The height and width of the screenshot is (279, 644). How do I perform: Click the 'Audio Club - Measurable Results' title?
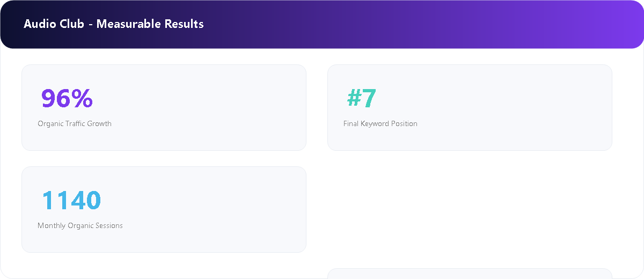point(114,24)
